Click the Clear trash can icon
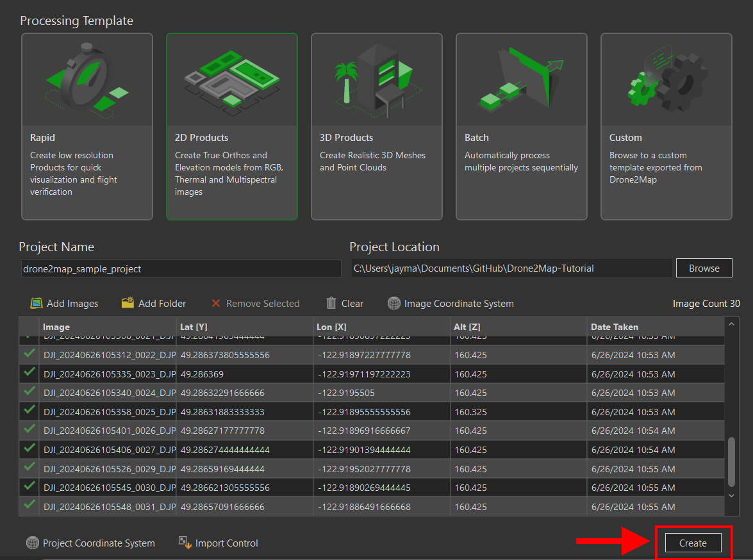The image size is (753, 560). coord(331,303)
